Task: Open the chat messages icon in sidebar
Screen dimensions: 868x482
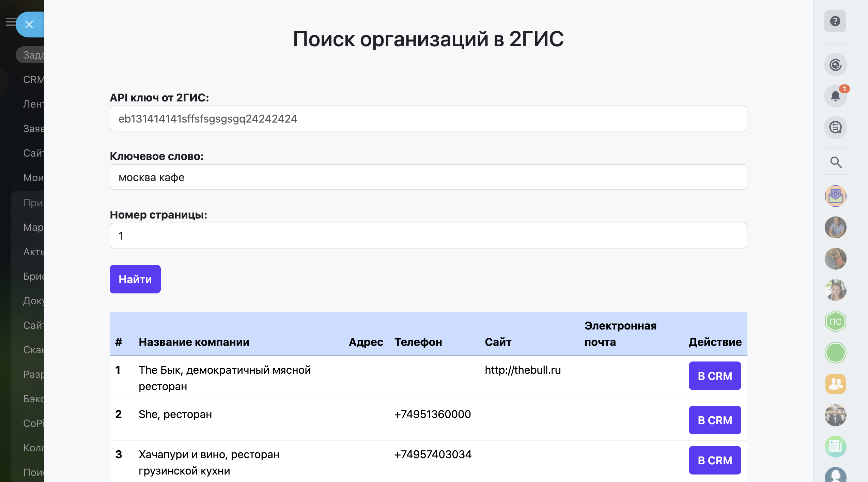Action: (835, 127)
